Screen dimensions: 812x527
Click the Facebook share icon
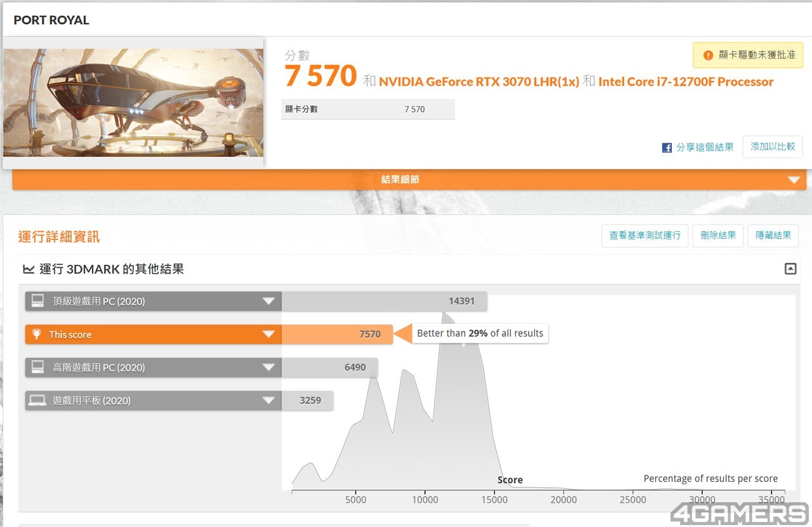click(667, 148)
